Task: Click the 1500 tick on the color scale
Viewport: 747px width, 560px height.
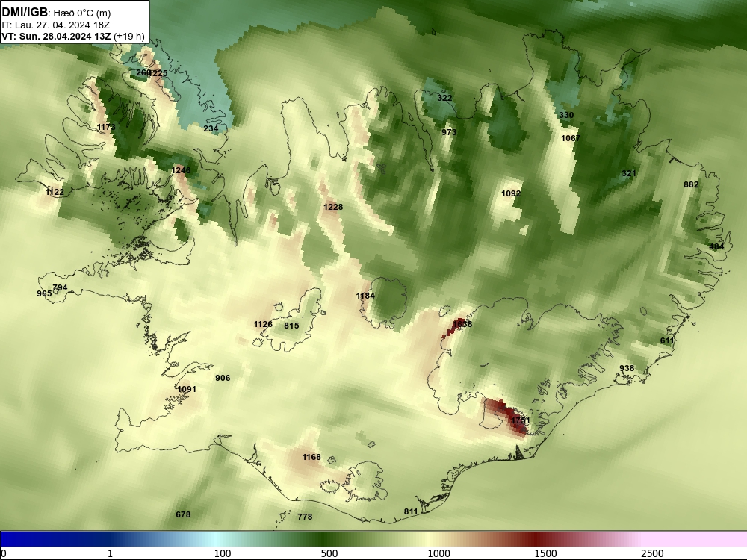Action: pyautogui.click(x=545, y=553)
